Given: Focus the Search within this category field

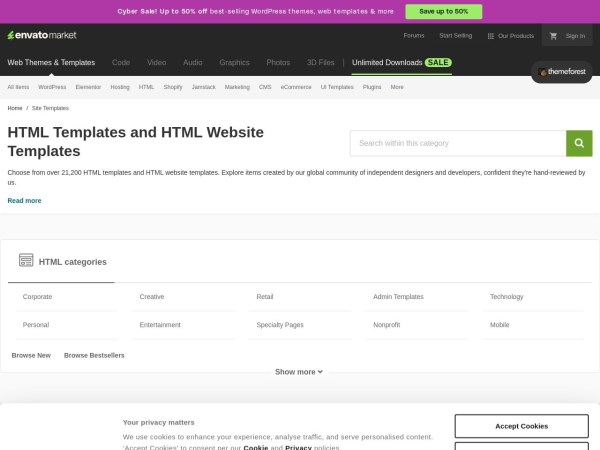Looking at the screenshot, I should [457, 143].
